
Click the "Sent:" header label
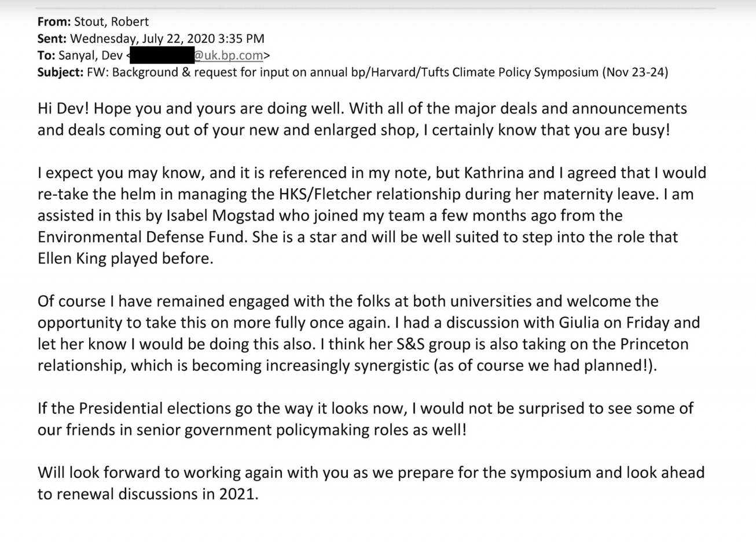pyautogui.click(x=52, y=39)
